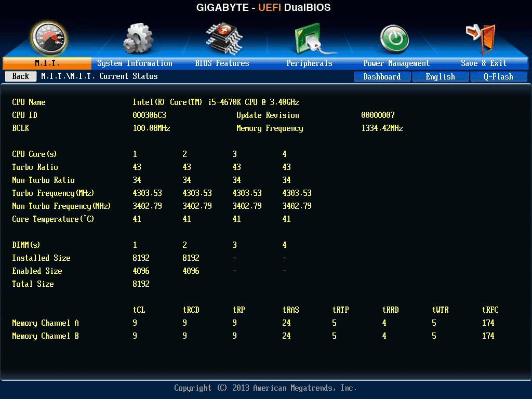Click the Turbo Ratio label
532x399 pixels.
(x=35, y=167)
